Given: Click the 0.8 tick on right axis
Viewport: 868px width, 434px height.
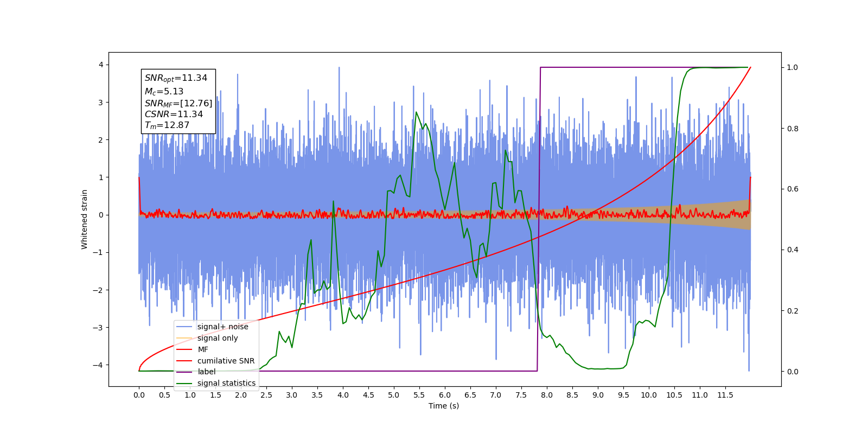Looking at the screenshot, I should pyautogui.click(x=793, y=129).
